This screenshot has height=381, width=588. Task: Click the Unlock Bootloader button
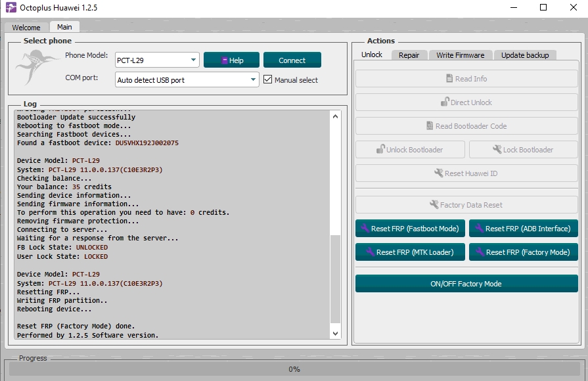pos(410,150)
